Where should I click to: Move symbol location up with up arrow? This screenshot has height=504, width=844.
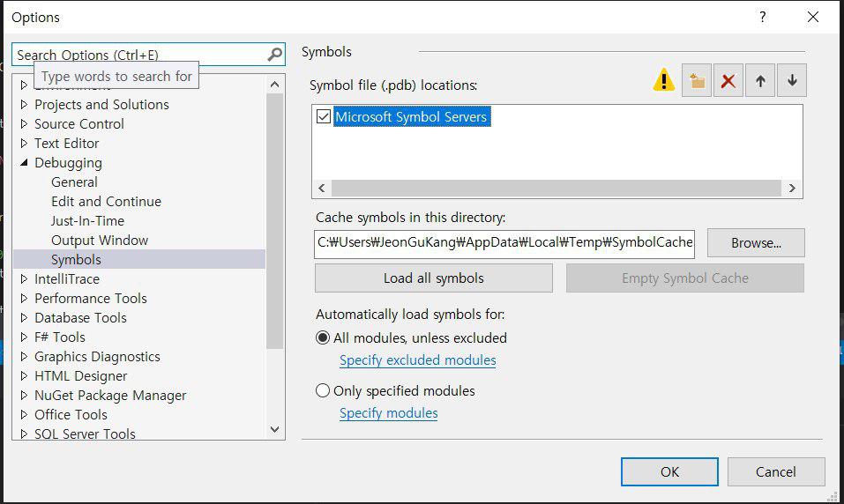[x=760, y=81]
